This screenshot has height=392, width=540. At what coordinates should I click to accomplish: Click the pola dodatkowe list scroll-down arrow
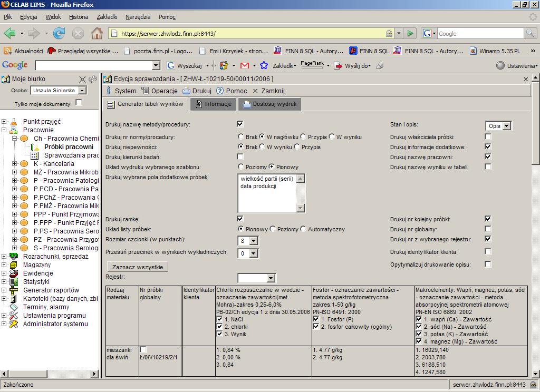click(301, 208)
